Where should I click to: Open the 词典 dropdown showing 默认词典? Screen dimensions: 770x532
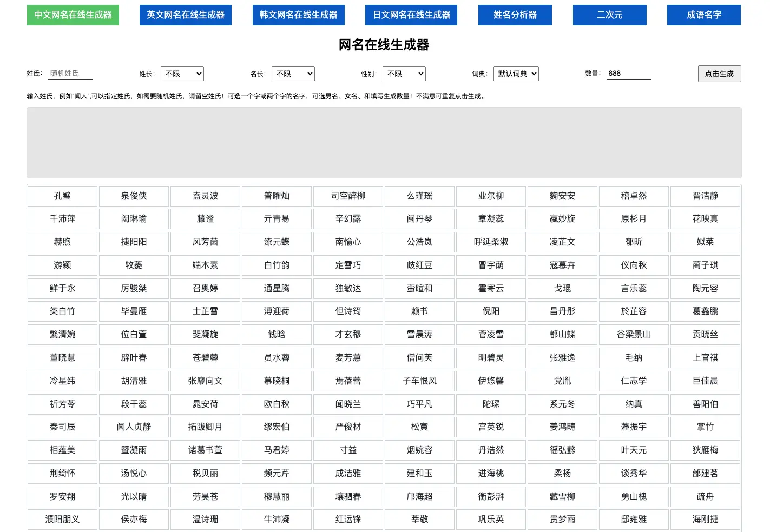click(516, 74)
